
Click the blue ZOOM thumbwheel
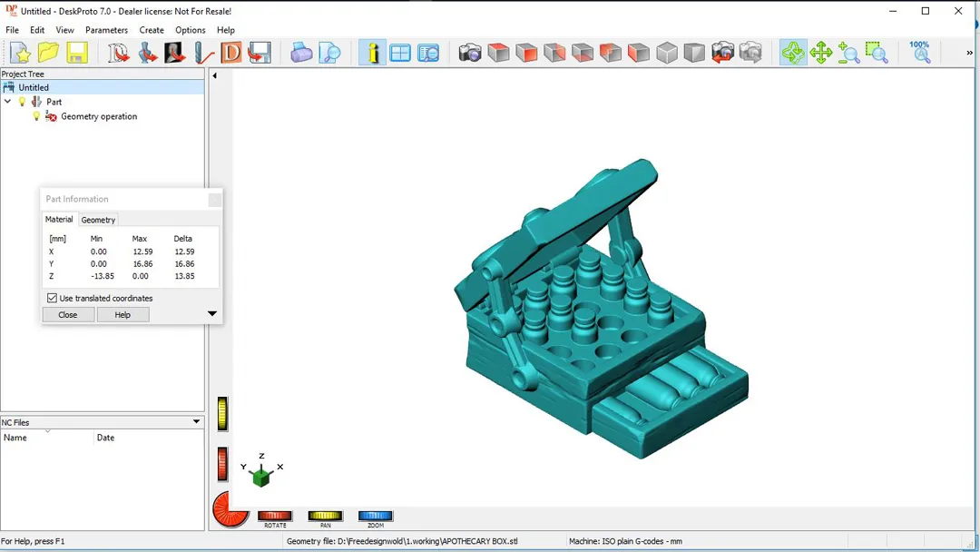(x=375, y=516)
